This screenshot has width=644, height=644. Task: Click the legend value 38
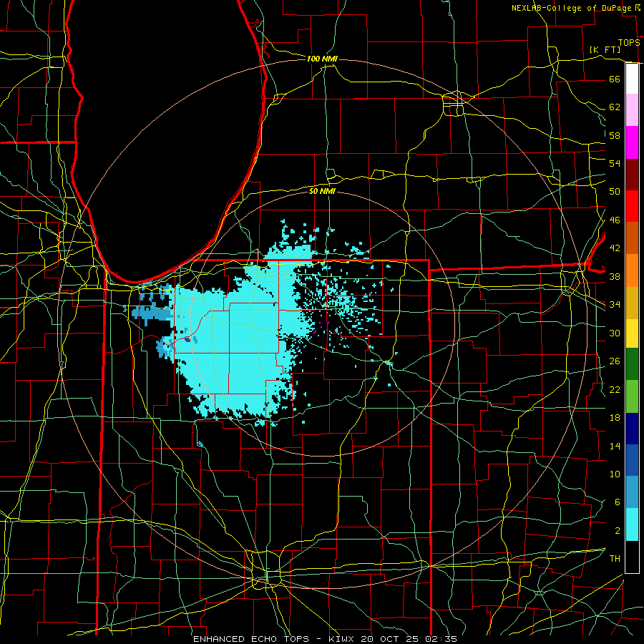tap(615, 276)
